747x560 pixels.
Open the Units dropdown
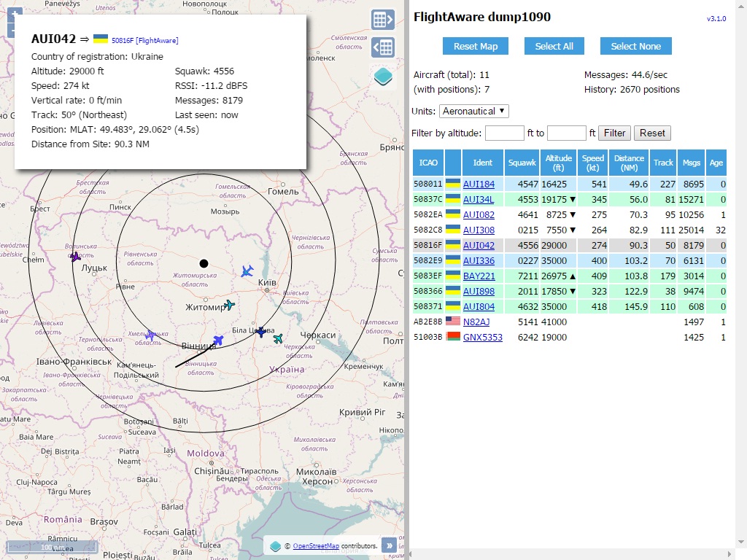tap(474, 111)
